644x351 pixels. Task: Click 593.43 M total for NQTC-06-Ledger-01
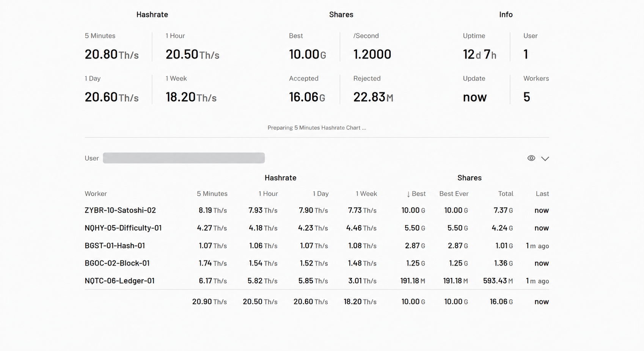coord(498,281)
